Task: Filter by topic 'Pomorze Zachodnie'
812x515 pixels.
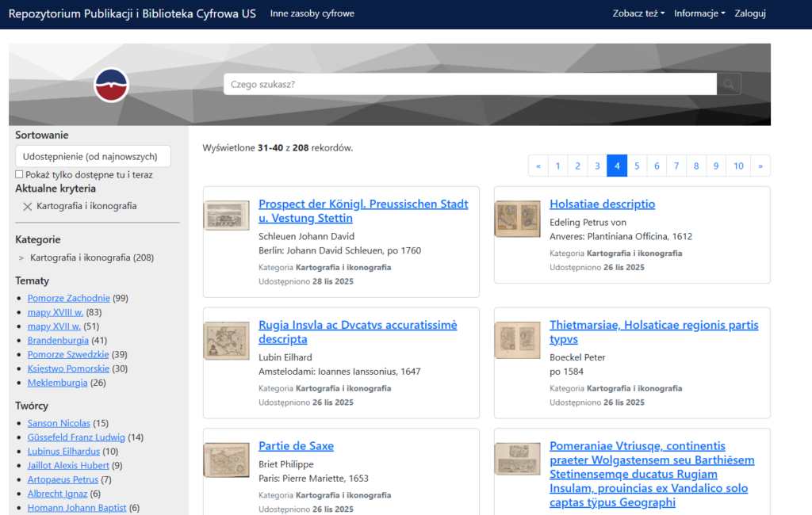Action: [x=68, y=298]
